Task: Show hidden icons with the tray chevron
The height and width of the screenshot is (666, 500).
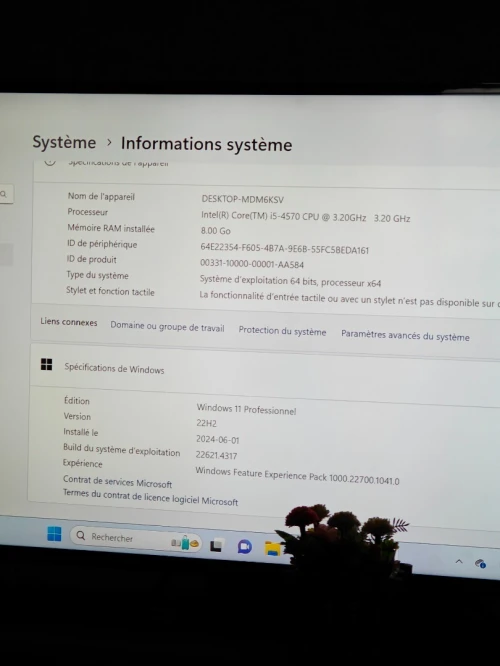Action: [459, 562]
